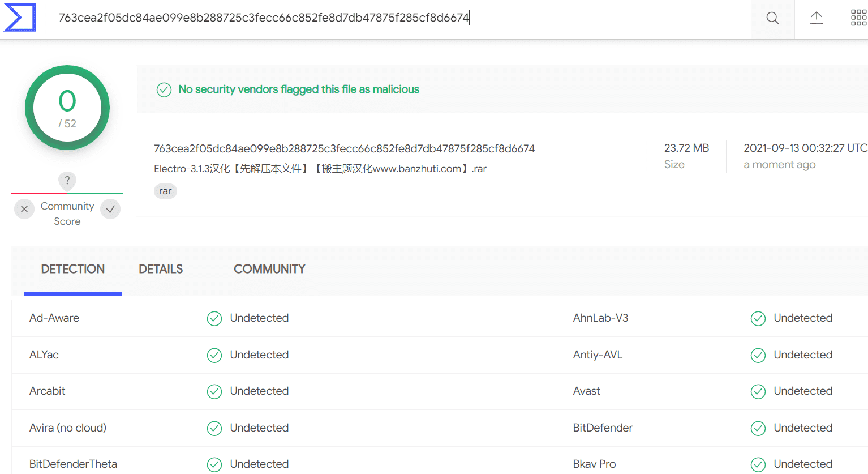The height and width of the screenshot is (474, 868).
Task: Switch to the COMMUNITY tab
Action: [269, 269]
